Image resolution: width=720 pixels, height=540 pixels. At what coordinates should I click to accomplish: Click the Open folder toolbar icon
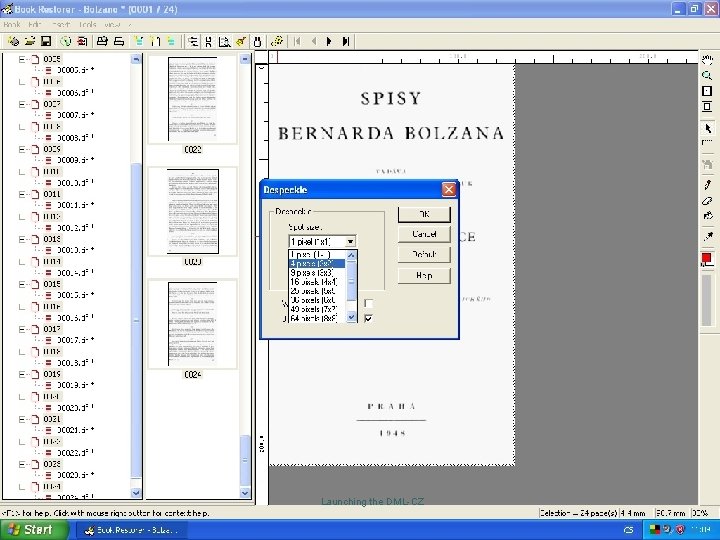tap(30, 41)
